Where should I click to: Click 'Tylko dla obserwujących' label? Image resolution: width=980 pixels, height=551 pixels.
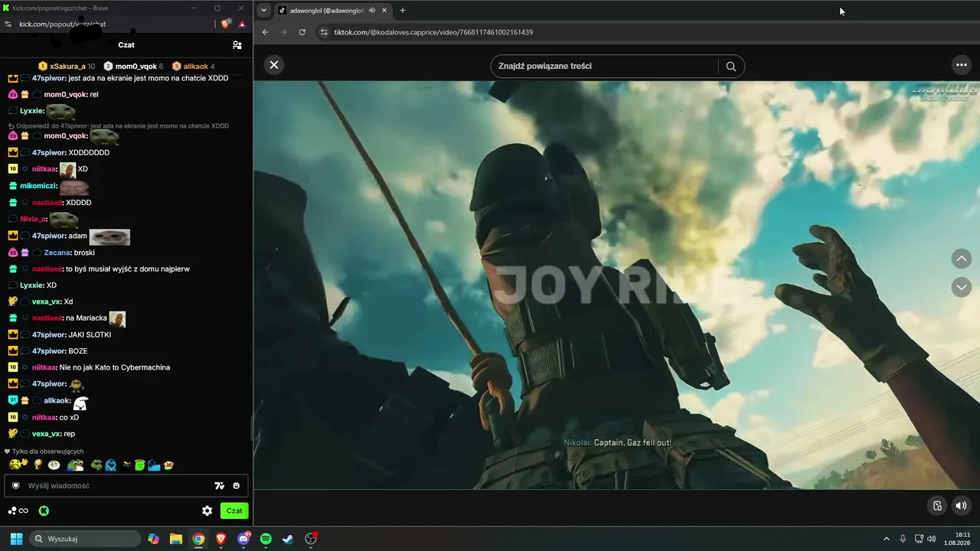tap(48, 452)
